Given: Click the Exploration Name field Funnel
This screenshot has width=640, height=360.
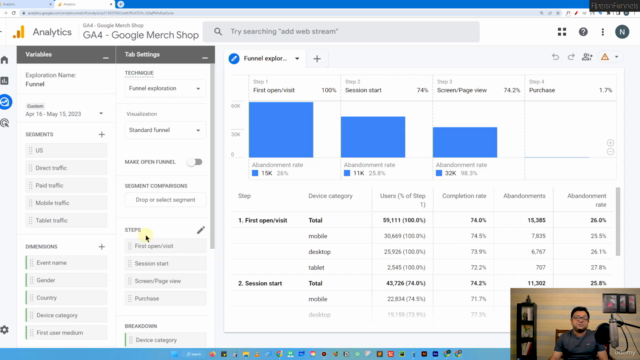Looking at the screenshot, I should click(x=35, y=84).
